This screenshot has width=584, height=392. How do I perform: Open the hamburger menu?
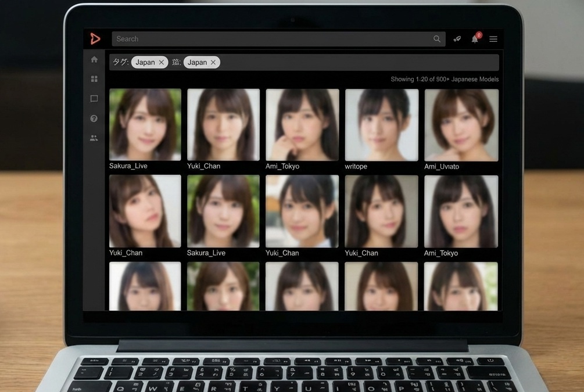click(x=493, y=39)
